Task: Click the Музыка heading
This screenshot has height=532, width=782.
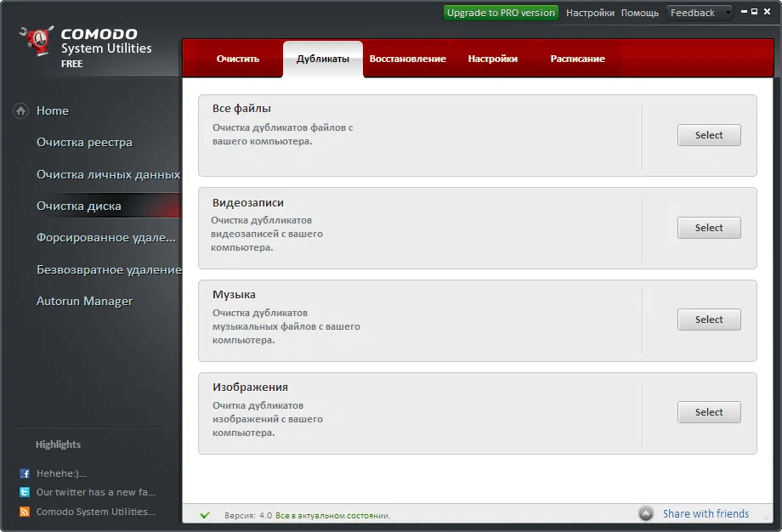Action: (x=234, y=295)
